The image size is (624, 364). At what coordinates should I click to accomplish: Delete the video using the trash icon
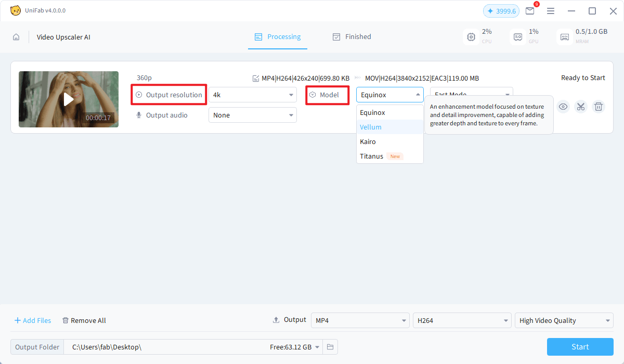(599, 107)
